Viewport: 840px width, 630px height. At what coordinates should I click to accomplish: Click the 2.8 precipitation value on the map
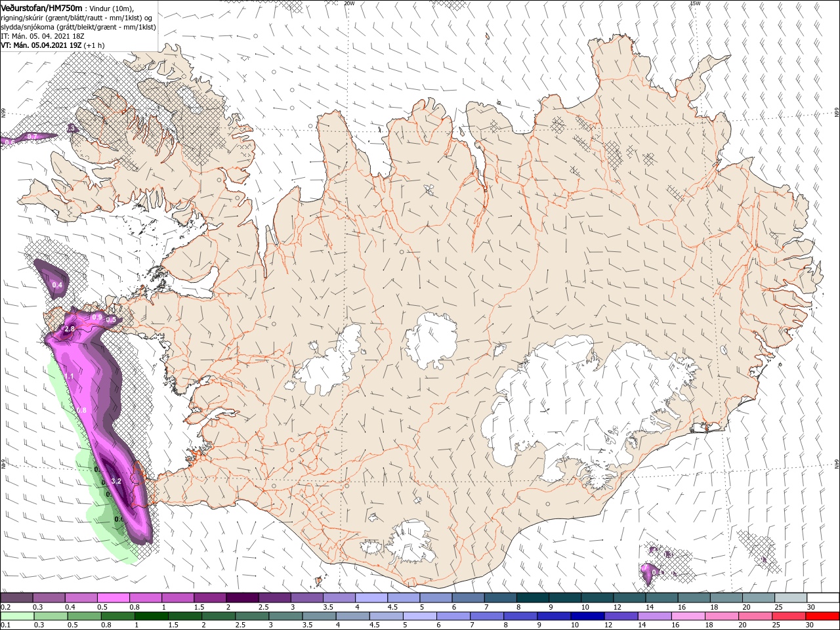(70, 329)
